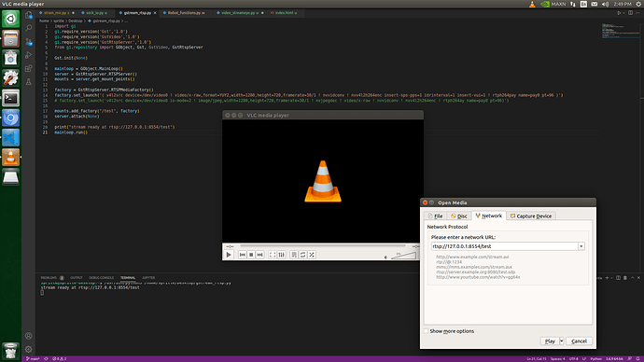Run Python file with editor play icon

click(x=619, y=13)
